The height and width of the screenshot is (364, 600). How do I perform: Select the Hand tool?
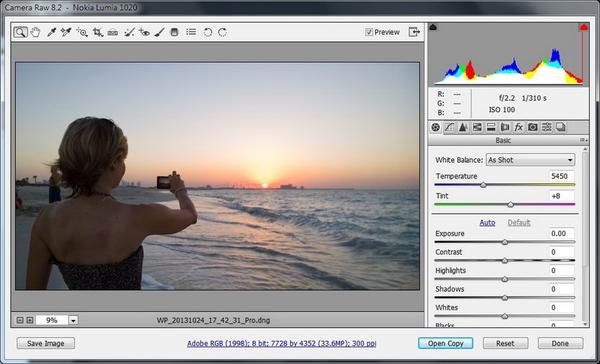35,32
